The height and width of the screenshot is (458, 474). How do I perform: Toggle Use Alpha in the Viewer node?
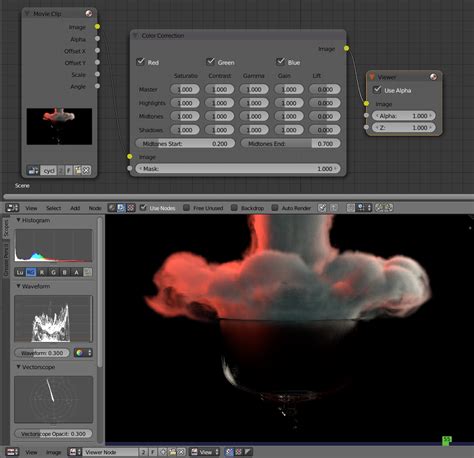point(377,90)
